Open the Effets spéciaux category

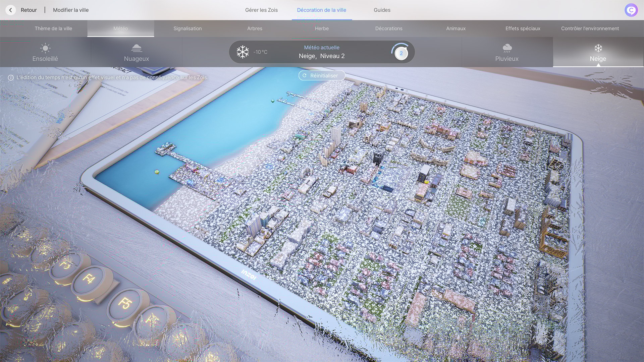(x=523, y=28)
